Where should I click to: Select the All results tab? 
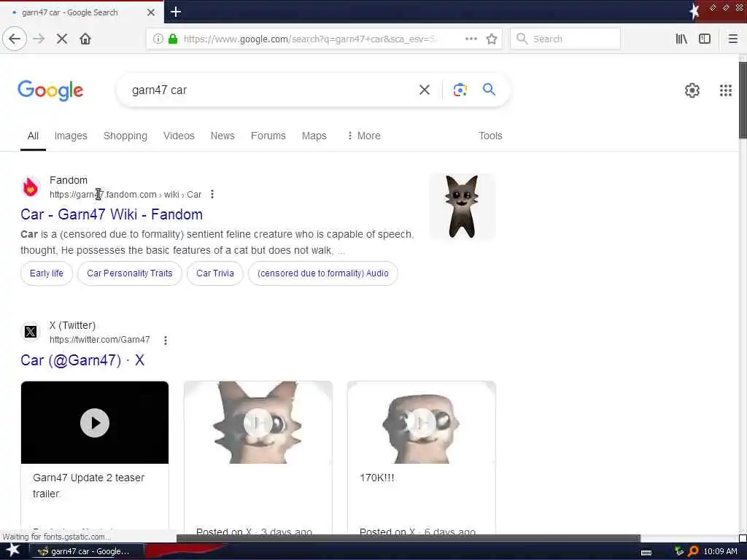point(33,136)
